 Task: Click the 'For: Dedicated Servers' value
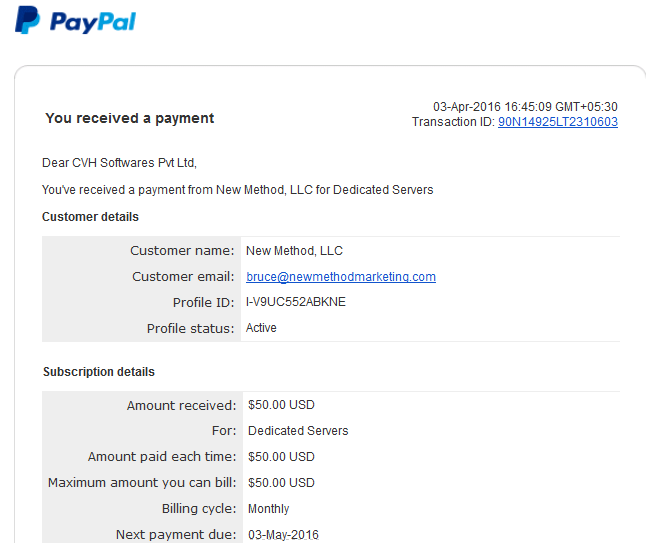(298, 431)
